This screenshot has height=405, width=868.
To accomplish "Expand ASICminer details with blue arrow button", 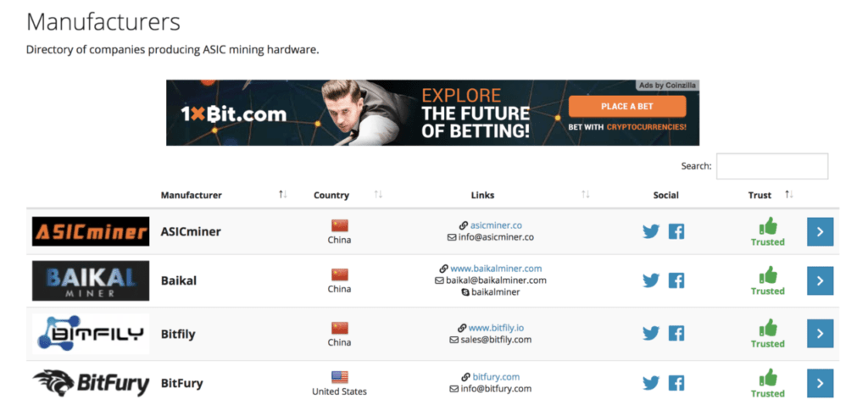I will click(x=820, y=231).
